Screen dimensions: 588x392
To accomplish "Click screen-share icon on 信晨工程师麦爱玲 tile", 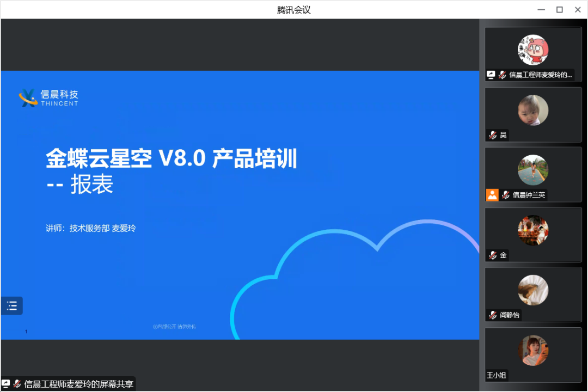I will (491, 75).
